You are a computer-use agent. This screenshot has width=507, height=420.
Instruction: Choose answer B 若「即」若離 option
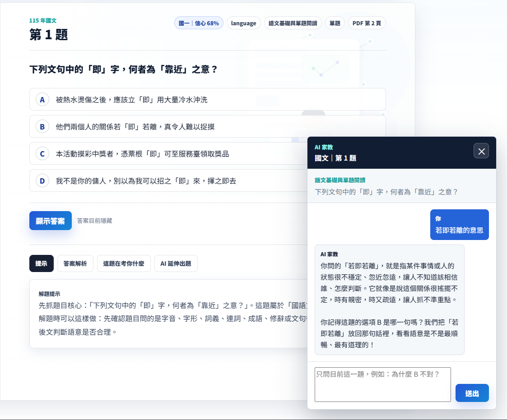(x=207, y=127)
